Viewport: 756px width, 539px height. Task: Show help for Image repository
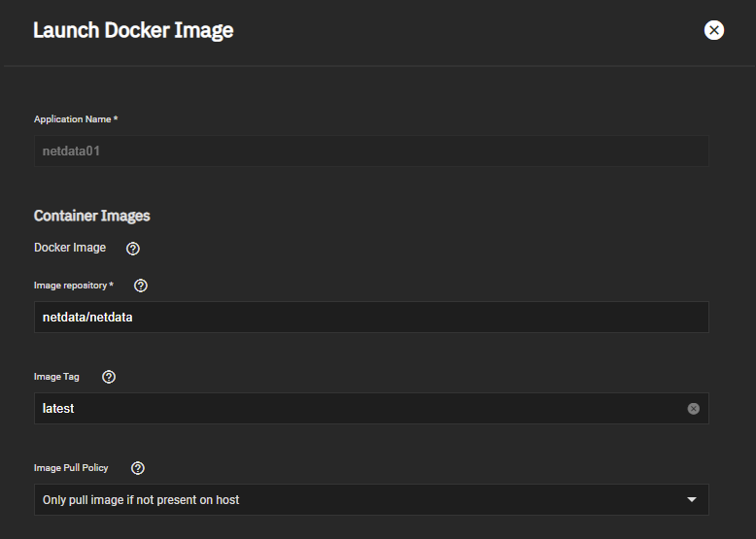(141, 286)
